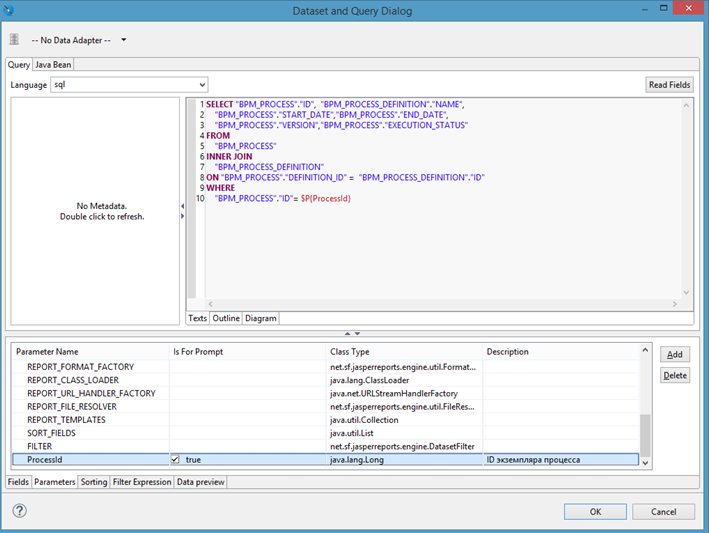Select the Outline tab below the query
The width and height of the screenshot is (709, 533).
click(x=226, y=318)
